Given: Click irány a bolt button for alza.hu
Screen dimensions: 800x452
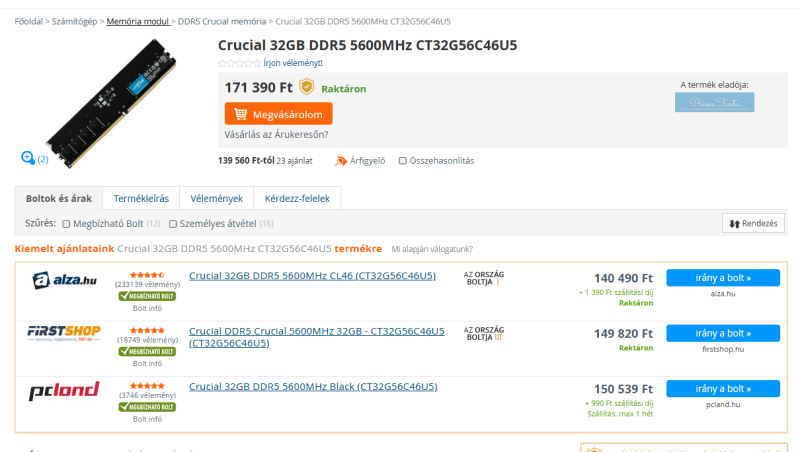Looking at the screenshot, I should (723, 278).
